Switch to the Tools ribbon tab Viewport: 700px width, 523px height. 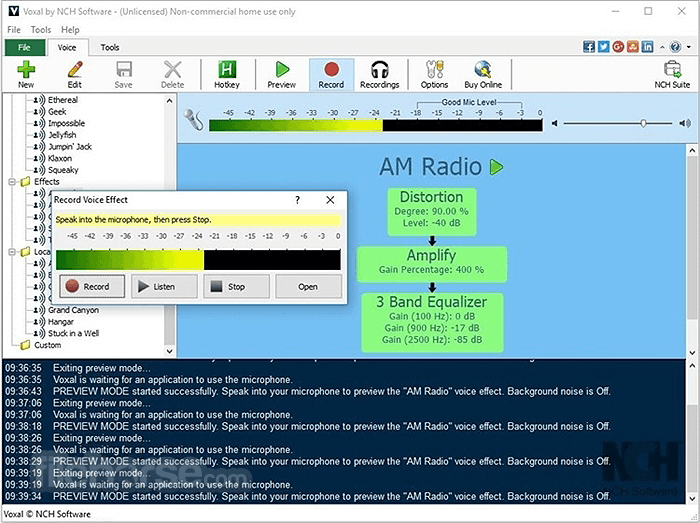click(x=110, y=47)
